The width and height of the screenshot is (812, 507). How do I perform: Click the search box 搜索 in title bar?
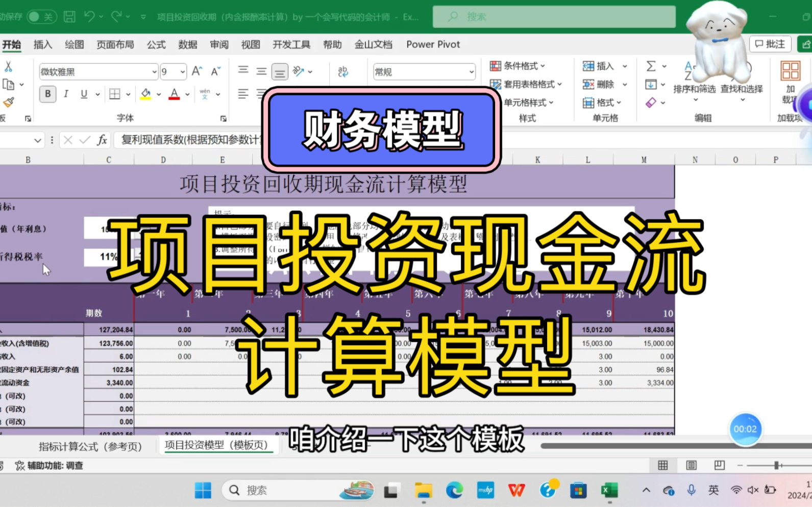click(554, 17)
